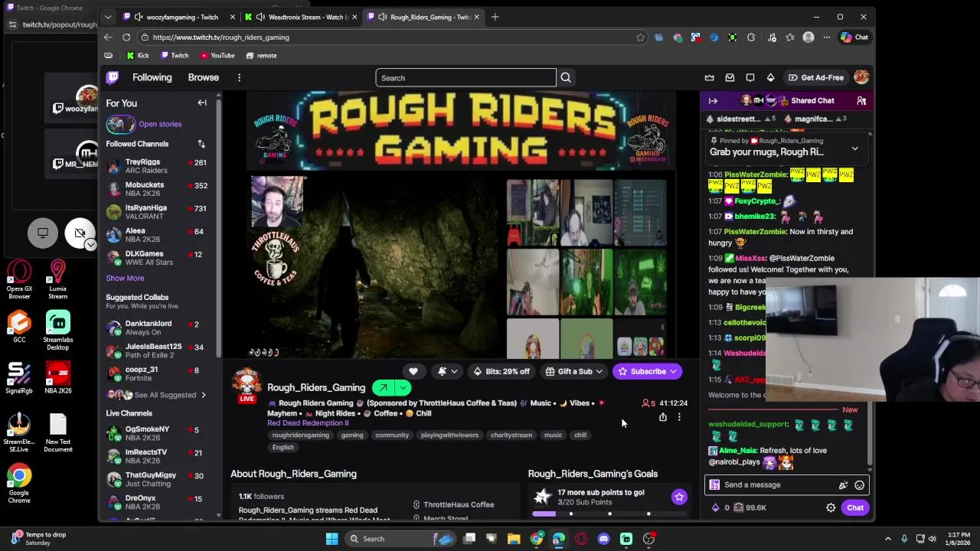Mute the Weedtronix Stream tab audio
The image size is (980, 551).
[260, 17]
